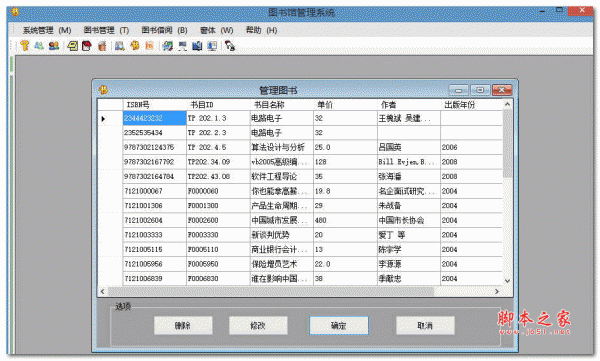Click the 出版年份 column header
This screenshot has width=600, height=361.
[471, 105]
